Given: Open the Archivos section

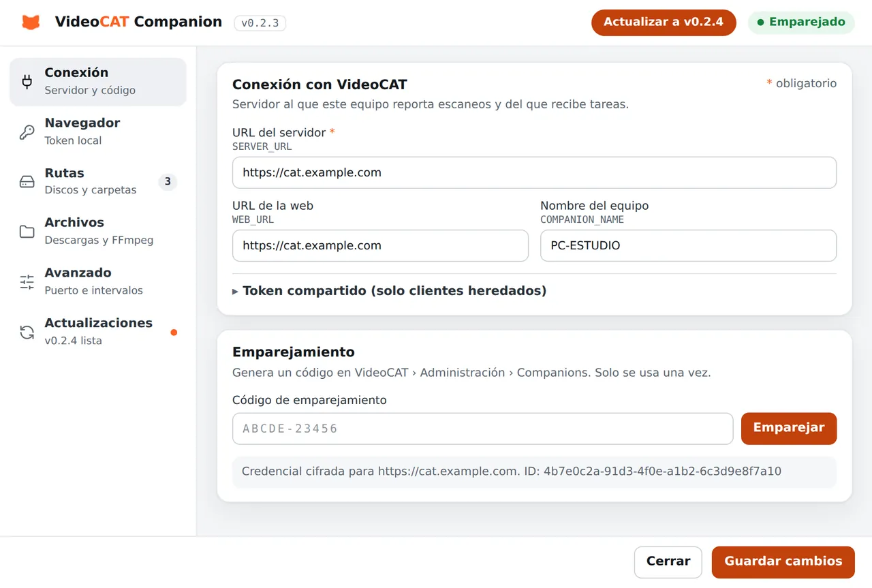Looking at the screenshot, I should click(x=98, y=232).
